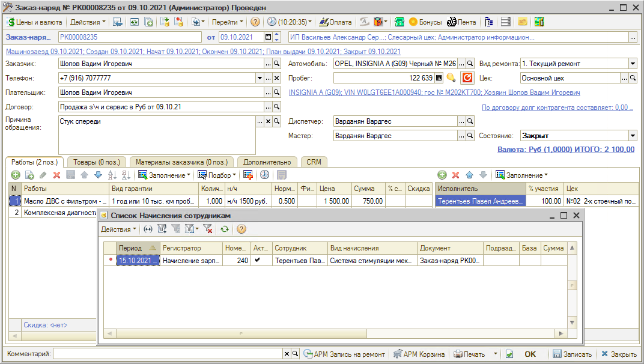This screenshot has height=364, width=644.
Task: Click refresh icon in Начисления list toolbar
Action: [x=225, y=229]
